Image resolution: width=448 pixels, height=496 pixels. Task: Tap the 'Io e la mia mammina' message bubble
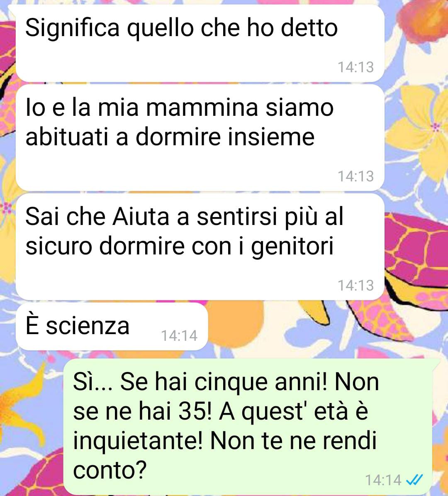tap(200, 138)
